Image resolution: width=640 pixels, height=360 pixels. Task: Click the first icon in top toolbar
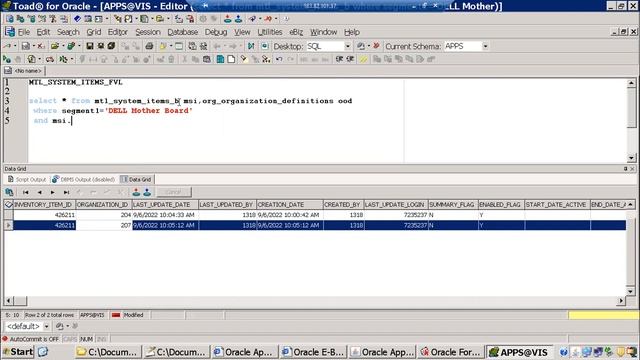click(9, 19)
